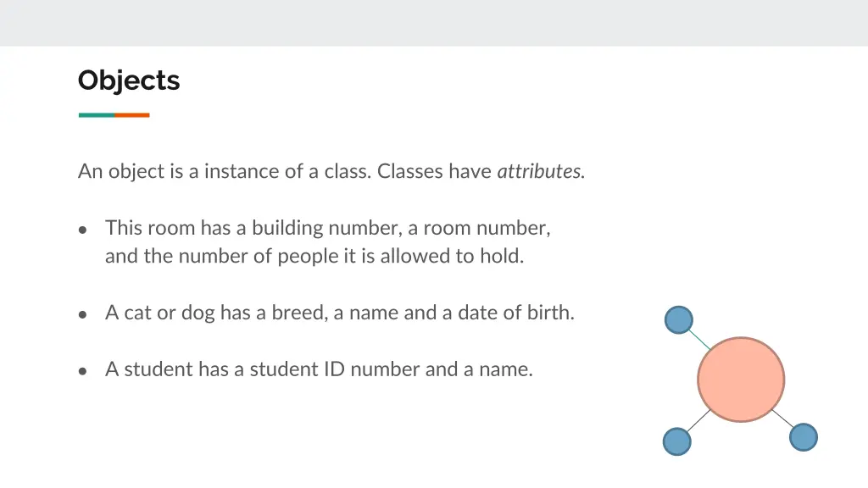Click the gray header bar at top
Screen dimensions: 868x488
[434, 23]
